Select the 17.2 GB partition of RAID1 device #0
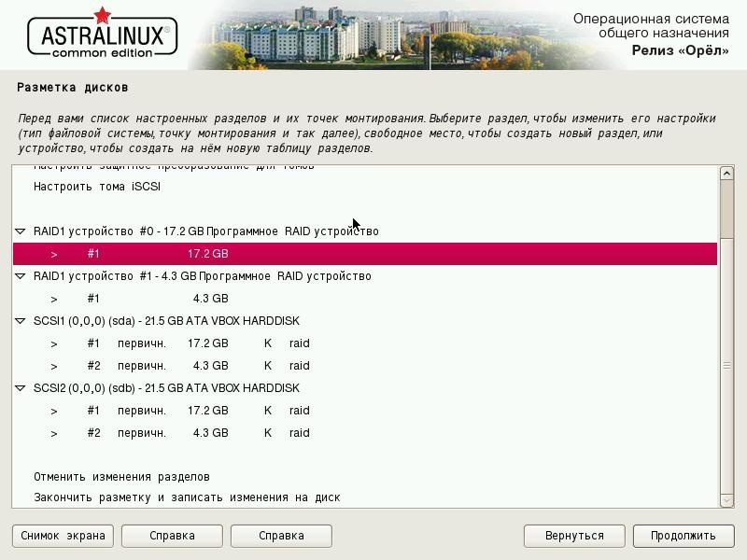The image size is (747, 560). [207, 254]
